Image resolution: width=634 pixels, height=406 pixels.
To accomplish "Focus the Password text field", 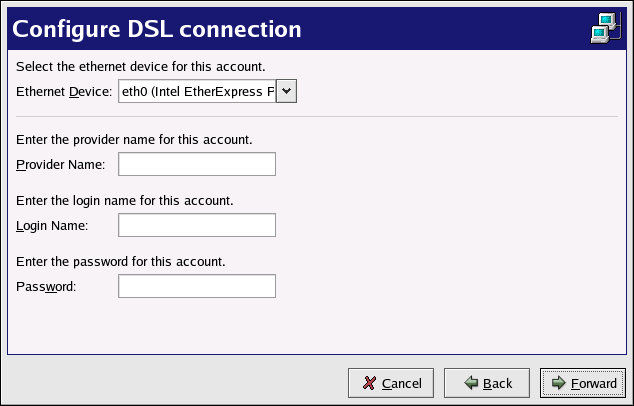I will click(x=196, y=286).
